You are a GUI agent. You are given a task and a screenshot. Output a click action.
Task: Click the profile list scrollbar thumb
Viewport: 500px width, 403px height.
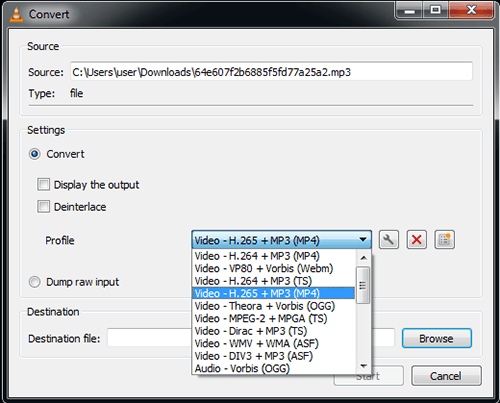tap(363, 285)
